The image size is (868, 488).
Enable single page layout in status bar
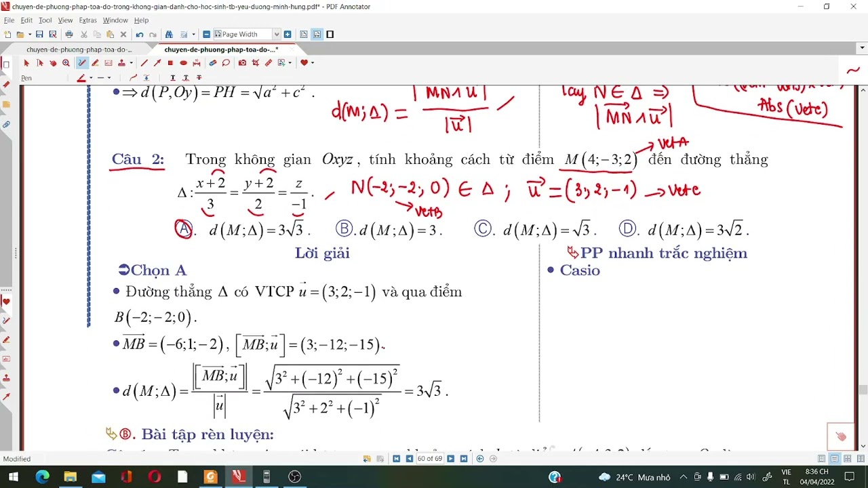pyautogui.click(x=821, y=459)
